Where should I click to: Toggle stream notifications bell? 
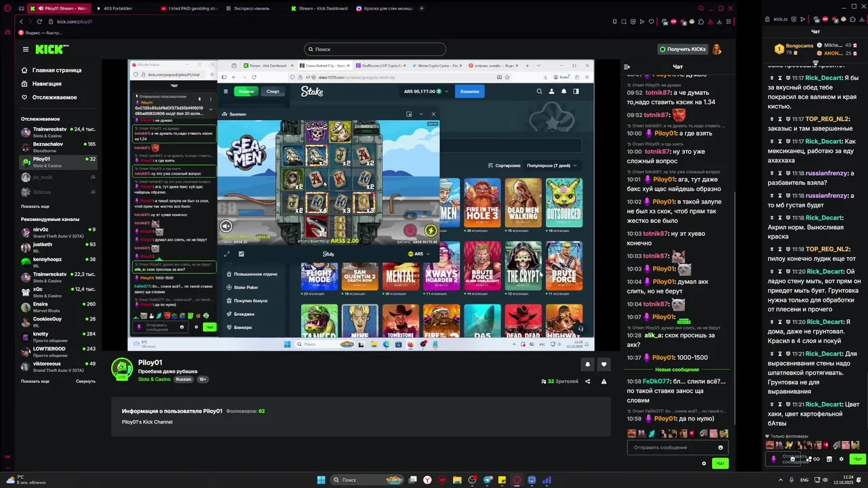(587, 364)
